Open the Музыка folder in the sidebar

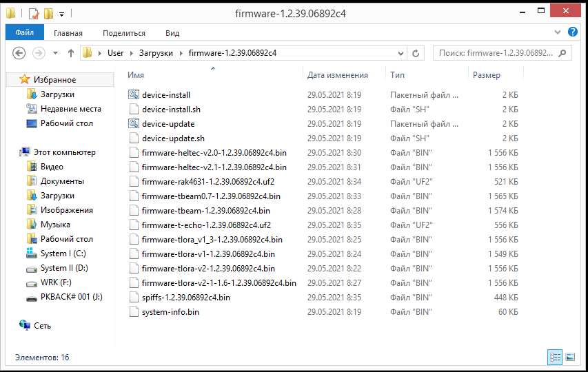55,225
